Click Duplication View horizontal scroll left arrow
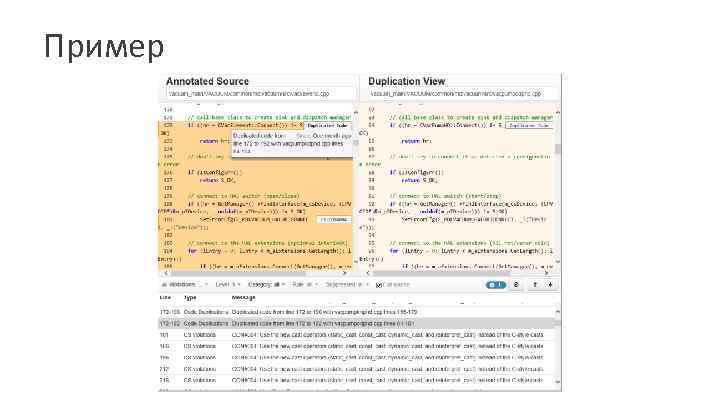The image size is (720, 405). tap(367, 273)
